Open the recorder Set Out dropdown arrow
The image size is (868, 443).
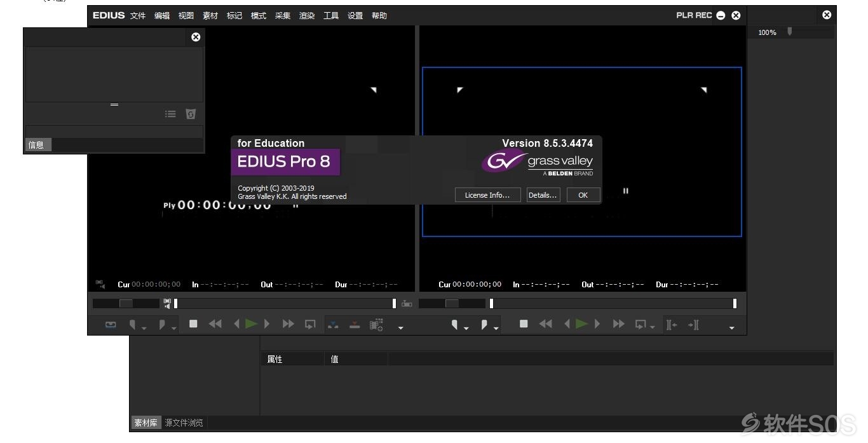click(x=496, y=328)
